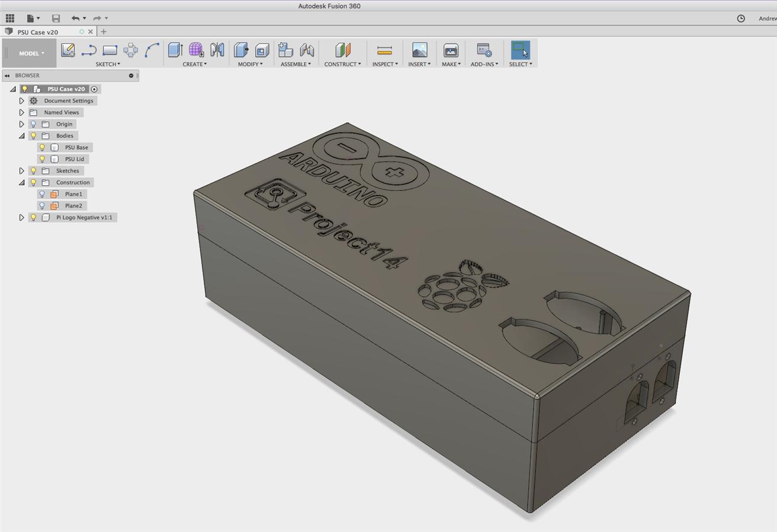Click the Create Sketch icon
Screen dimensions: 777x532
[x=68, y=50]
